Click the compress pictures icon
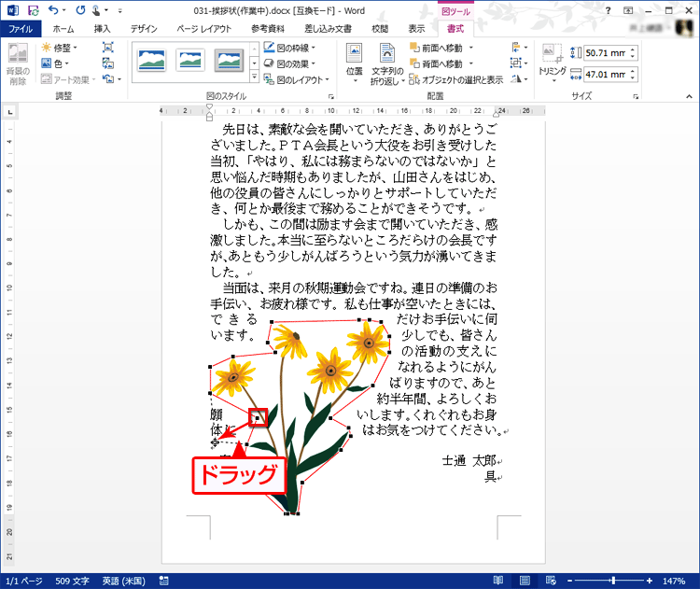700x589 pixels. [x=108, y=47]
